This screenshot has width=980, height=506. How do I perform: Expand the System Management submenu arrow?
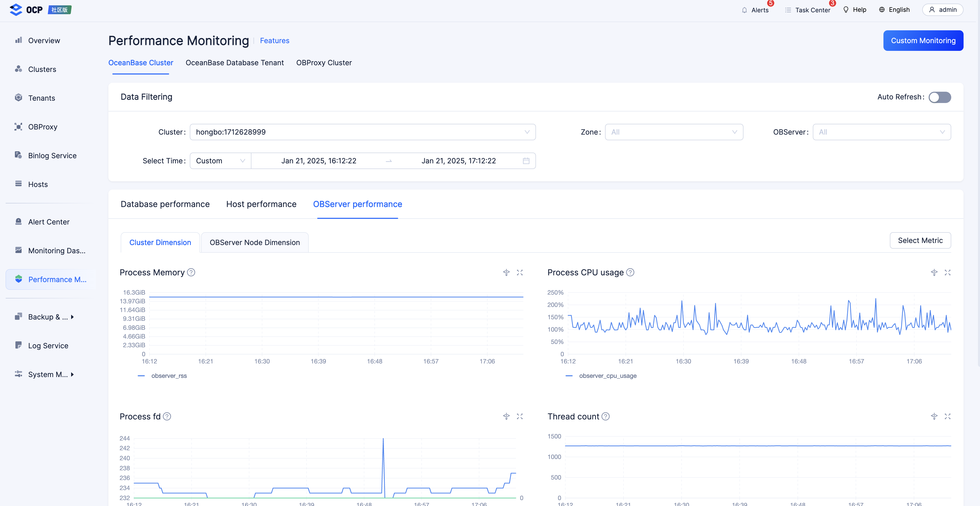tap(72, 374)
